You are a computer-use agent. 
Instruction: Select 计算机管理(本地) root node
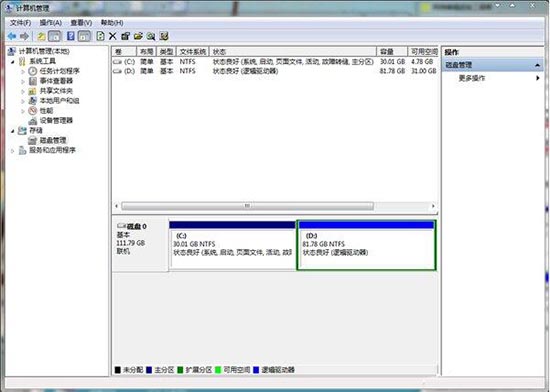point(44,51)
